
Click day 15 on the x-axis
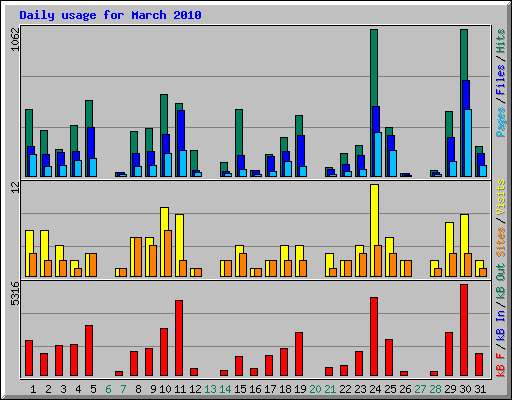[x=240, y=389]
